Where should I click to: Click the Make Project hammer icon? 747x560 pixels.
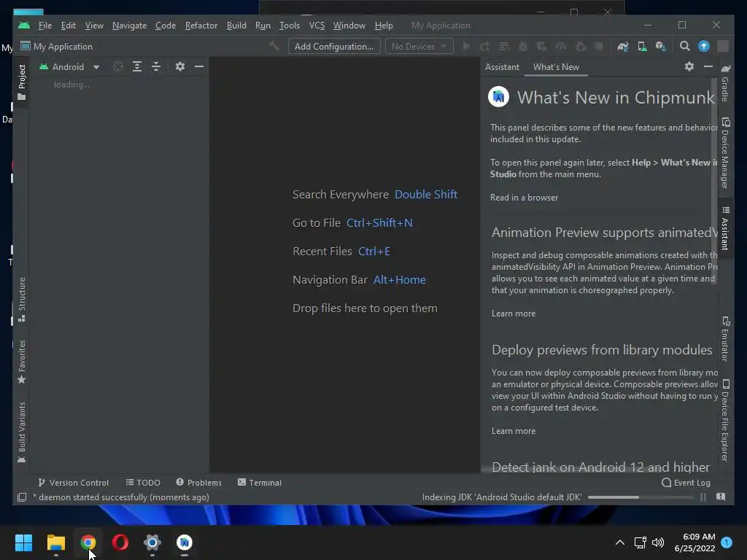tap(274, 46)
